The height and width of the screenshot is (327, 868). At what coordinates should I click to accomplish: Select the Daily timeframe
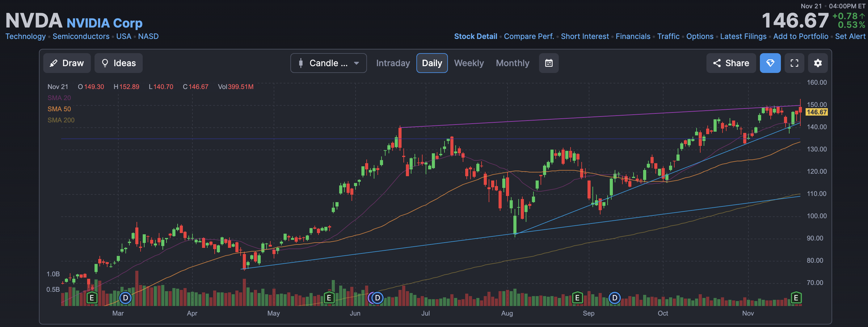click(432, 63)
